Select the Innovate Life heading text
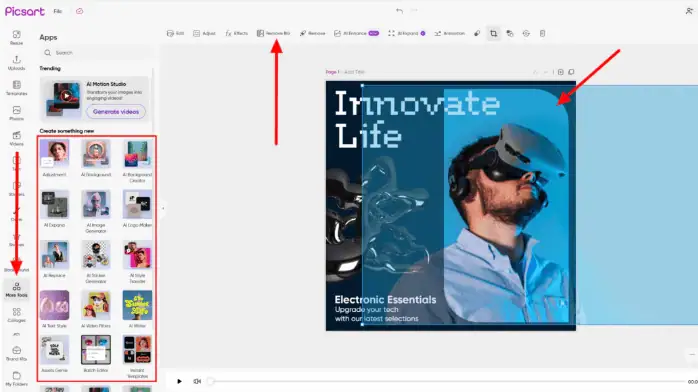The height and width of the screenshot is (392, 698). 417,120
